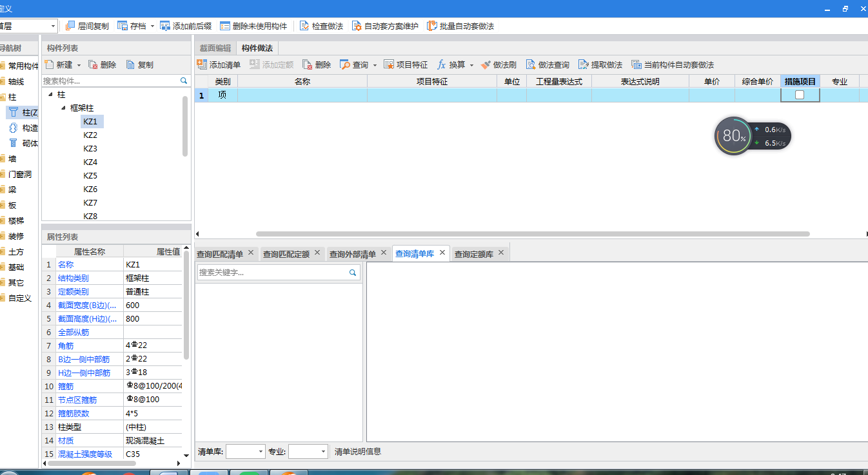Switch to 查询匹配清单 tab
This screenshot has width=868, height=475.
[220, 254]
